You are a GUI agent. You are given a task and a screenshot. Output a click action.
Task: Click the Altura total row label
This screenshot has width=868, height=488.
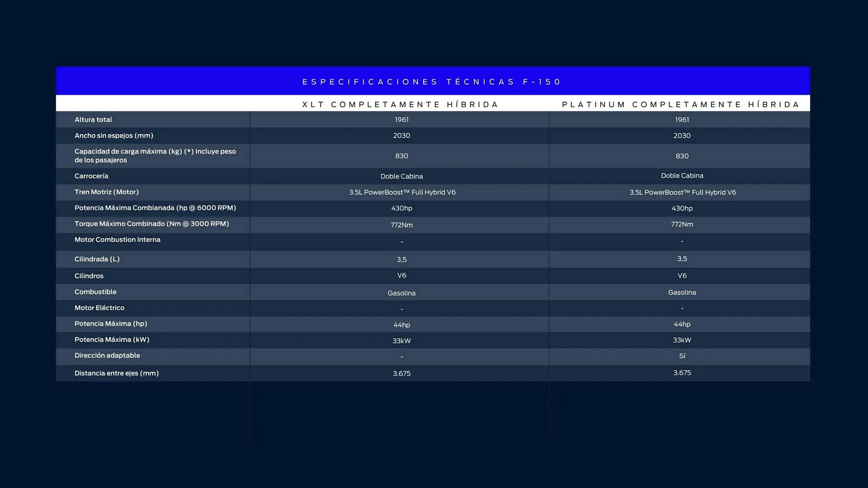point(93,120)
